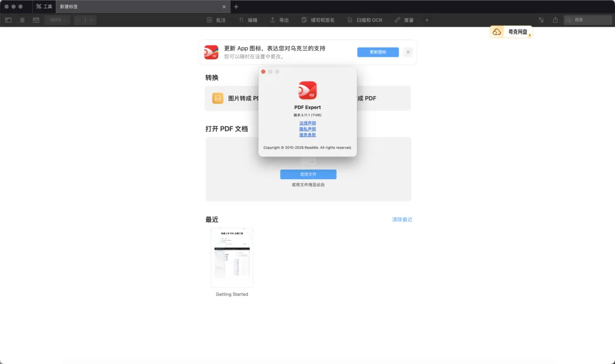615x364 pixels.
Task: Open the 法律声明 link
Action: click(307, 123)
